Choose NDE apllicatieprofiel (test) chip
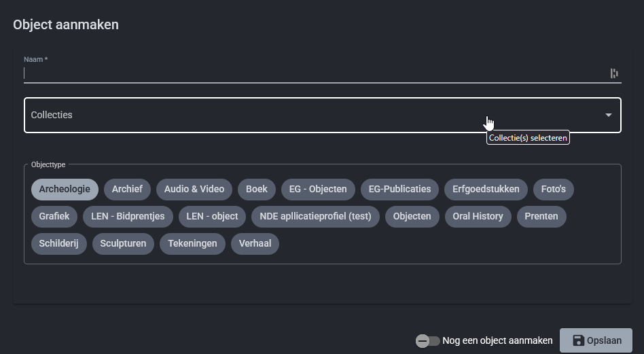 click(315, 216)
